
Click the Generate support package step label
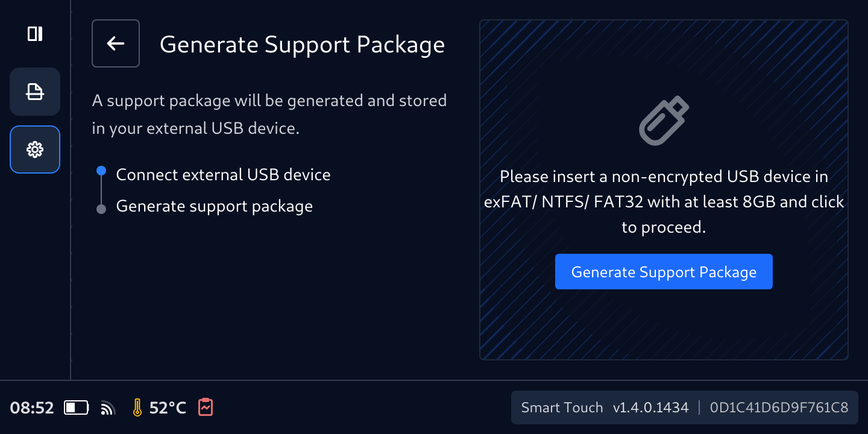pyautogui.click(x=215, y=206)
